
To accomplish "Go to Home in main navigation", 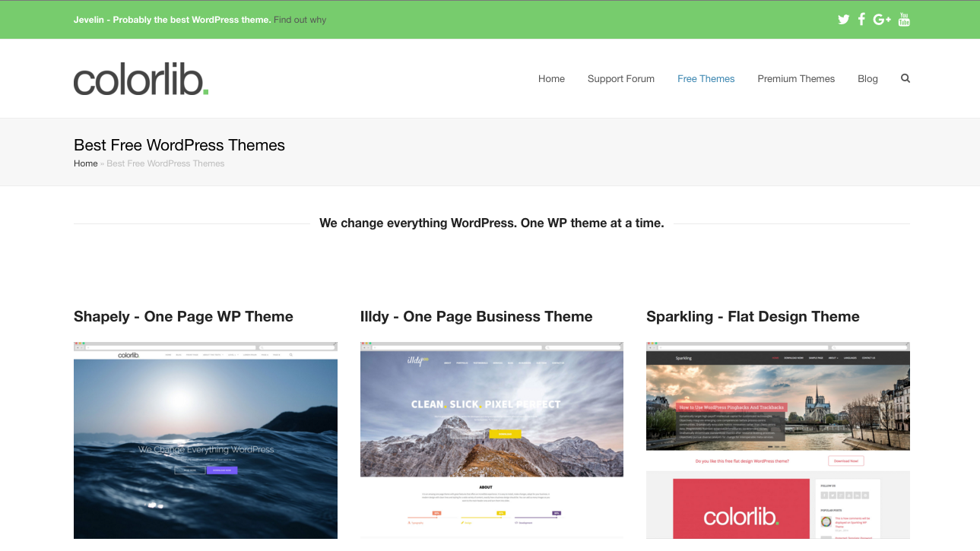I will (551, 79).
